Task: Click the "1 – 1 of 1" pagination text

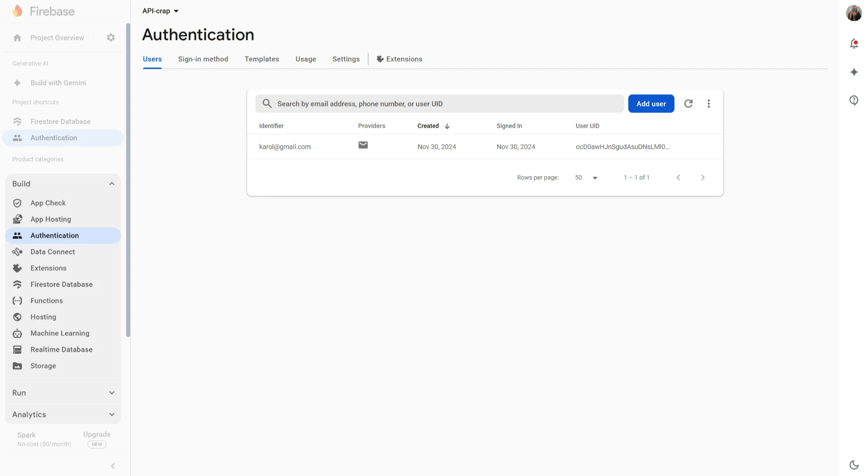Action: pyautogui.click(x=636, y=178)
